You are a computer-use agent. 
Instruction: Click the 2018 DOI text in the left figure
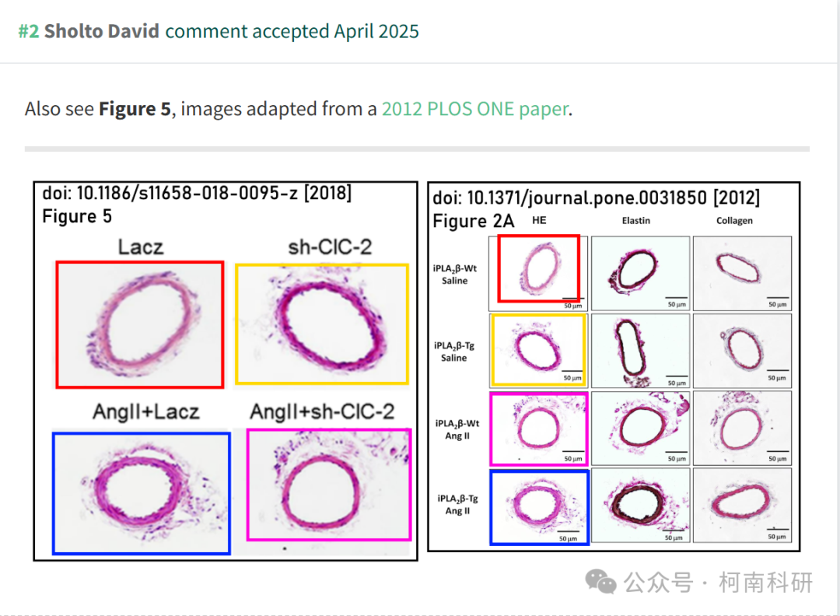197,193
